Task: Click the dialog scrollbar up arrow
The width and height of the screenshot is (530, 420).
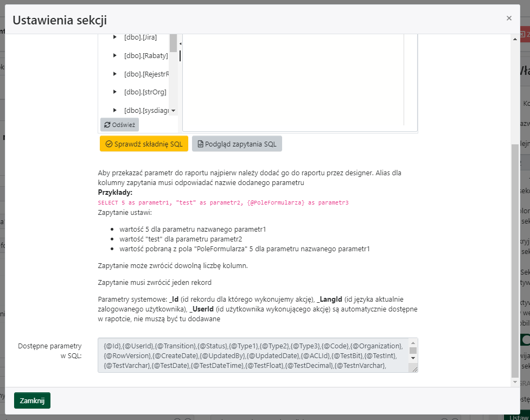Action: 515,39
